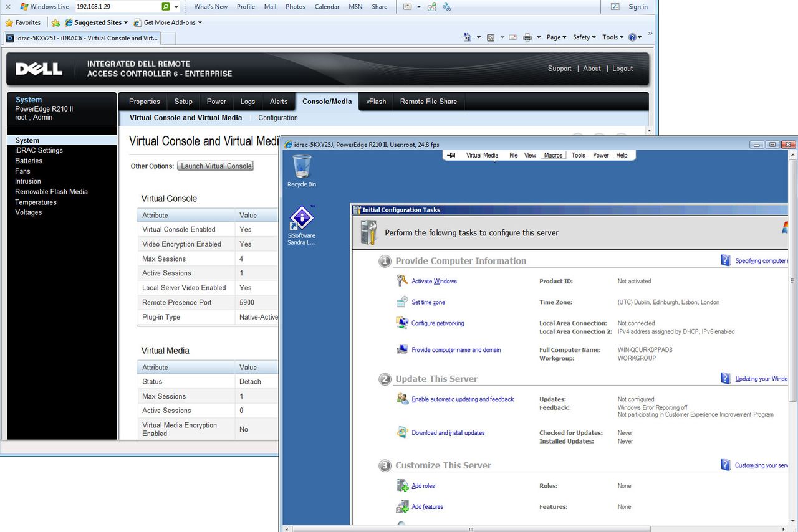This screenshot has height=532, width=798.
Task: Click the pin icon in virtual console toolbar
Action: [451, 155]
